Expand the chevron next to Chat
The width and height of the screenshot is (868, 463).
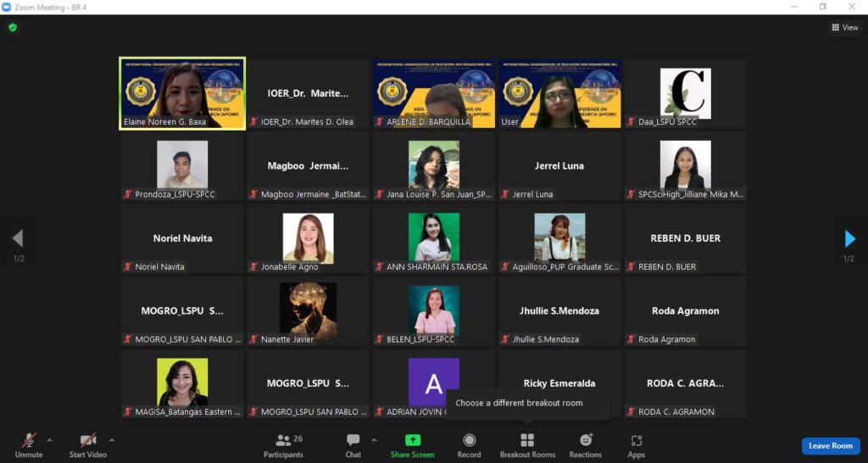pyautogui.click(x=374, y=440)
